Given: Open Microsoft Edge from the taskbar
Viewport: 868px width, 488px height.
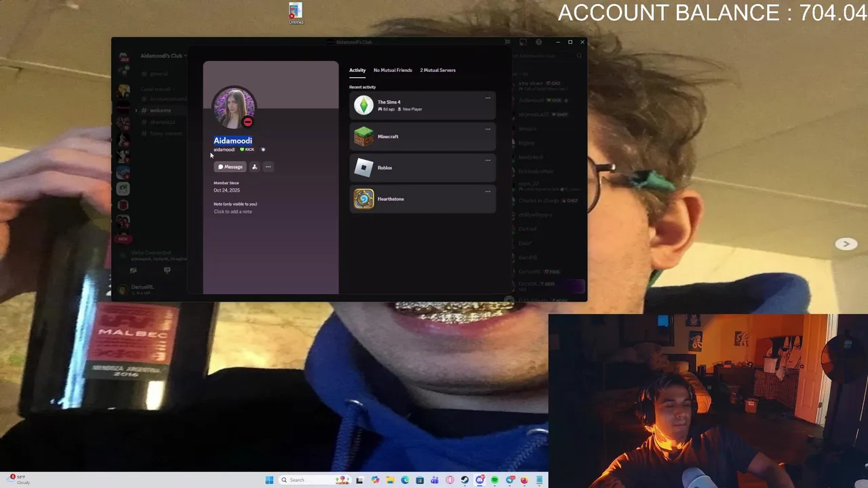Looking at the screenshot, I should click(x=405, y=480).
